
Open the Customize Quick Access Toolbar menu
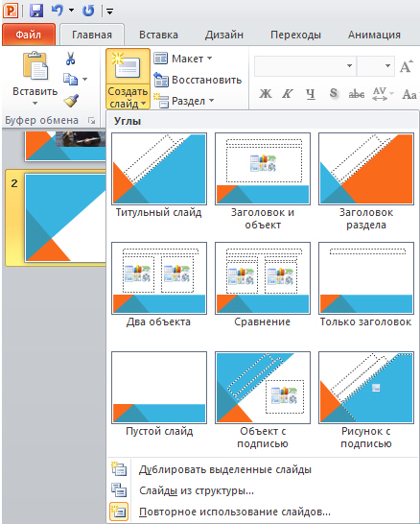[x=109, y=12]
